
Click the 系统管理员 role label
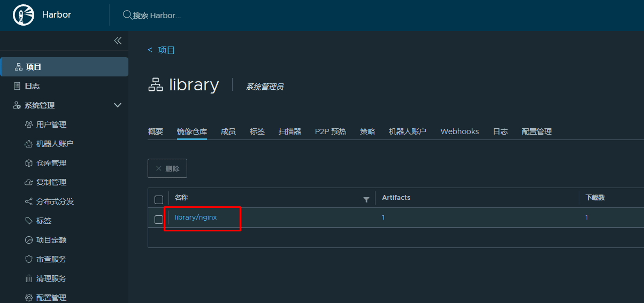point(264,87)
